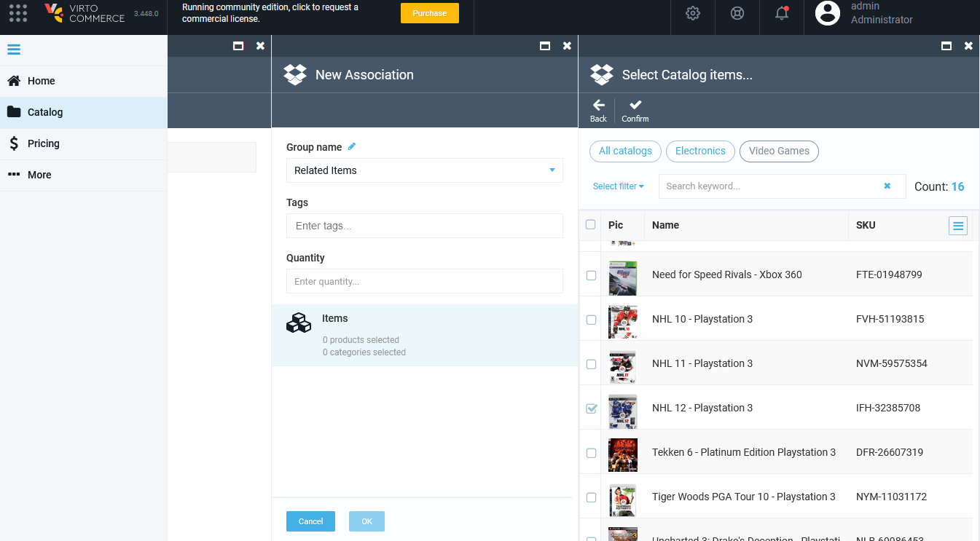Click the Cancel button
The image size is (980, 541).
coord(310,521)
